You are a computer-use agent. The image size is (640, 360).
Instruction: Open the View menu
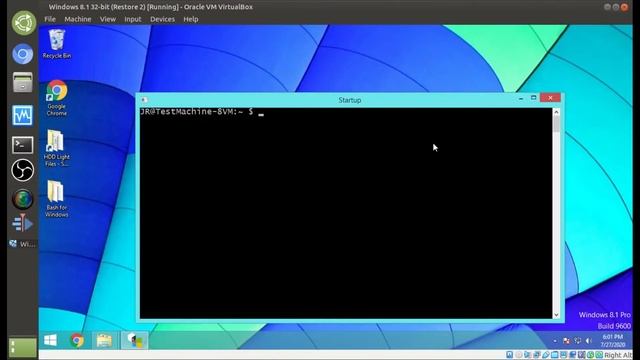tap(108, 19)
